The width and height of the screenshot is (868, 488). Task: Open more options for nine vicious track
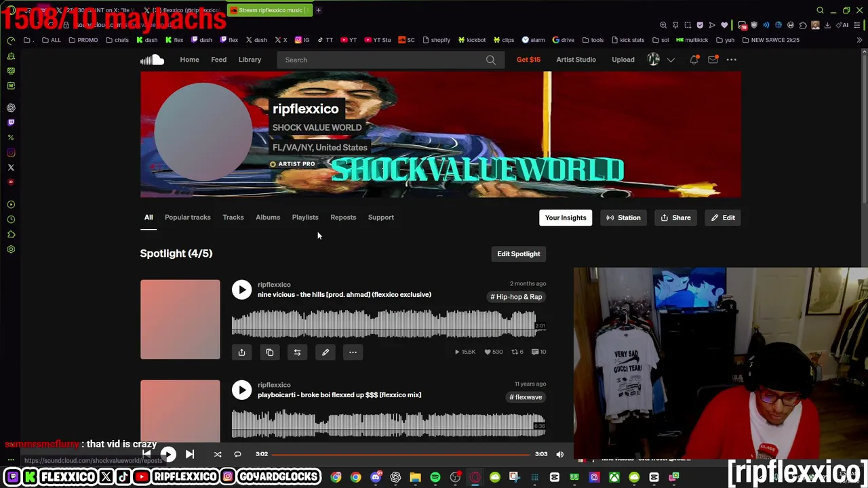353,352
